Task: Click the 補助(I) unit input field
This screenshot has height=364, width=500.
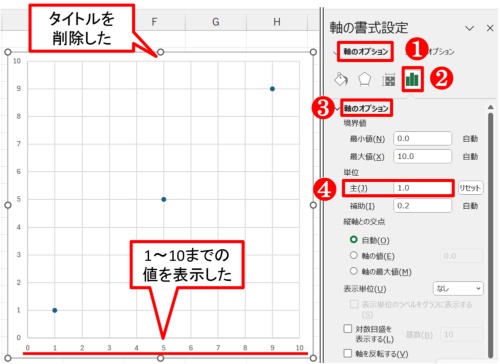Action: click(422, 206)
